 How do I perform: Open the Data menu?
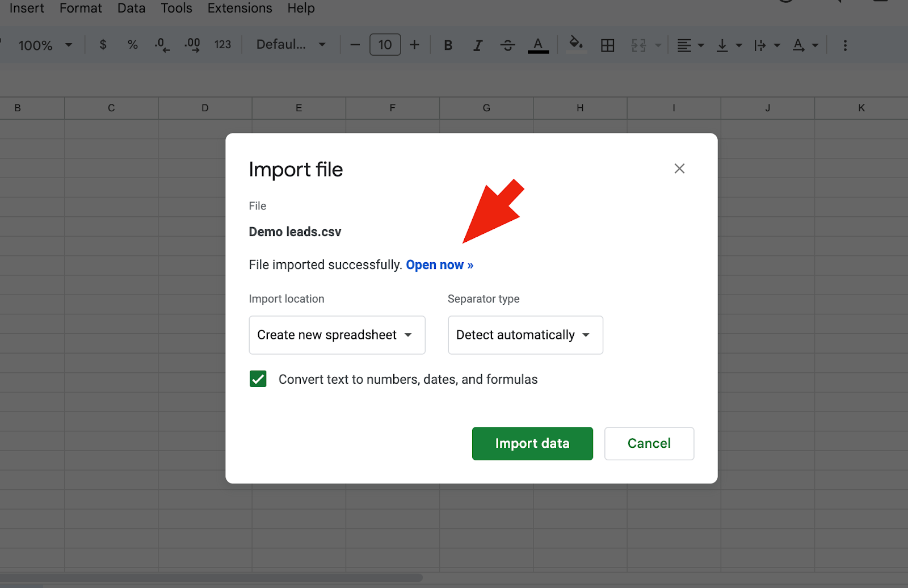[131, 8]
